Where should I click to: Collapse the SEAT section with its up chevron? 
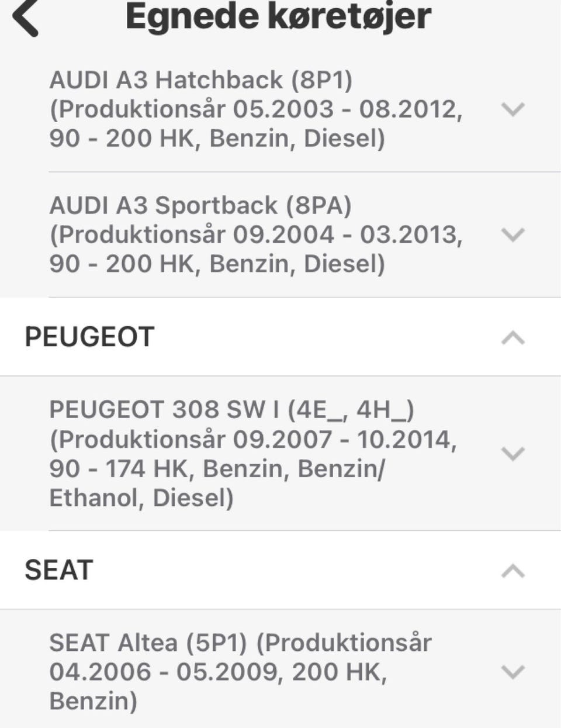pos(513,571)
